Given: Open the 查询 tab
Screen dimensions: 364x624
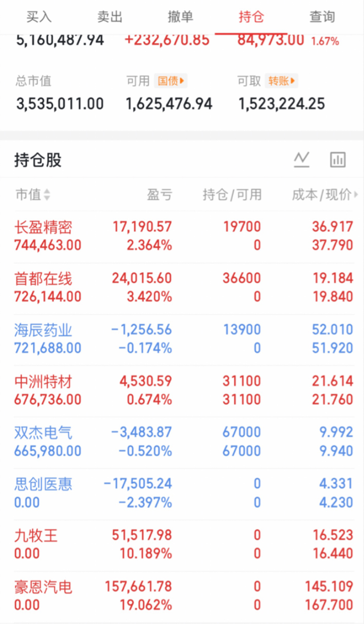Looking at the screenshot, I should 322,17.
